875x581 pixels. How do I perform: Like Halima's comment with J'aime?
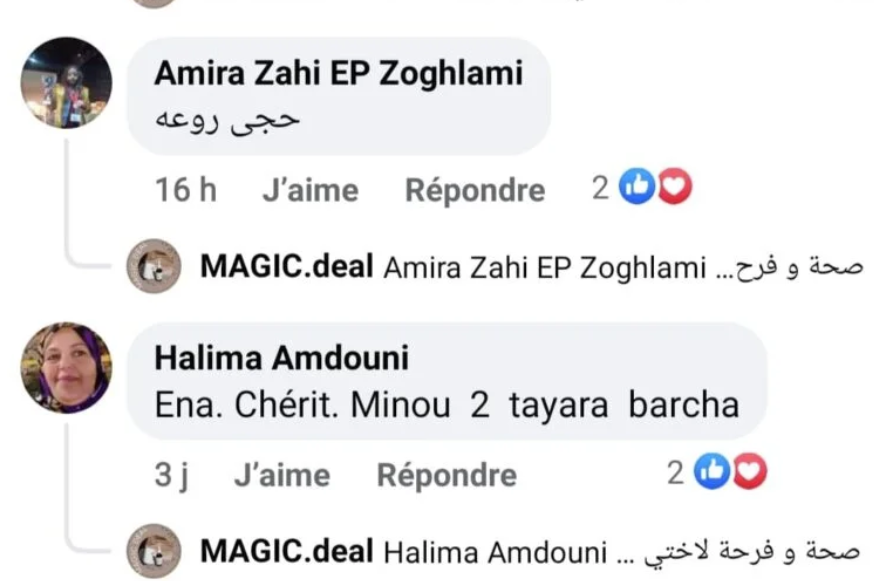(282, 476)
